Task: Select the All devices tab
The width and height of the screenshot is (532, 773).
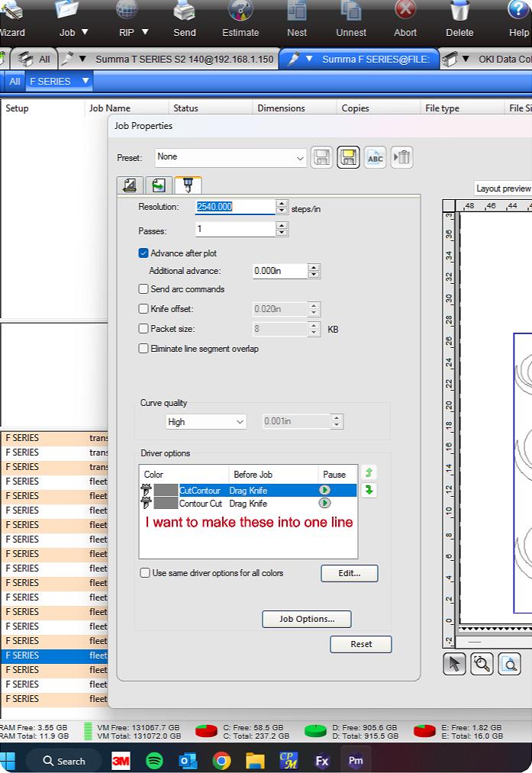Action: click(34, 60)
